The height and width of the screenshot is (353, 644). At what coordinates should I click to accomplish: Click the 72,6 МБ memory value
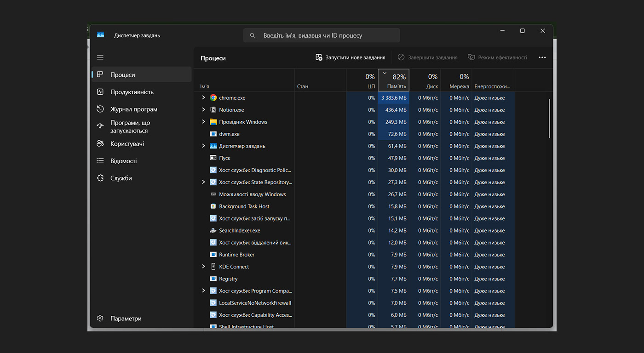tap(397, 134)
